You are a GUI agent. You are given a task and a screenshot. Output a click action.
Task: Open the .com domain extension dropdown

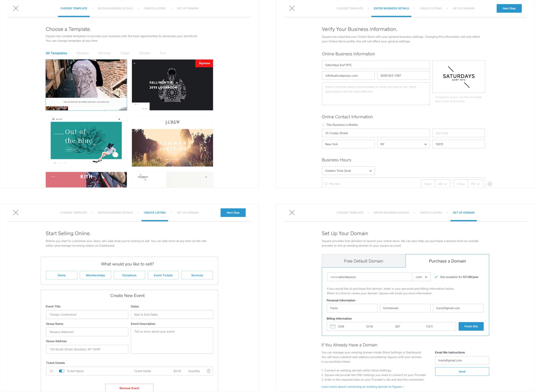pyautogui.click(x=421, y=277)
